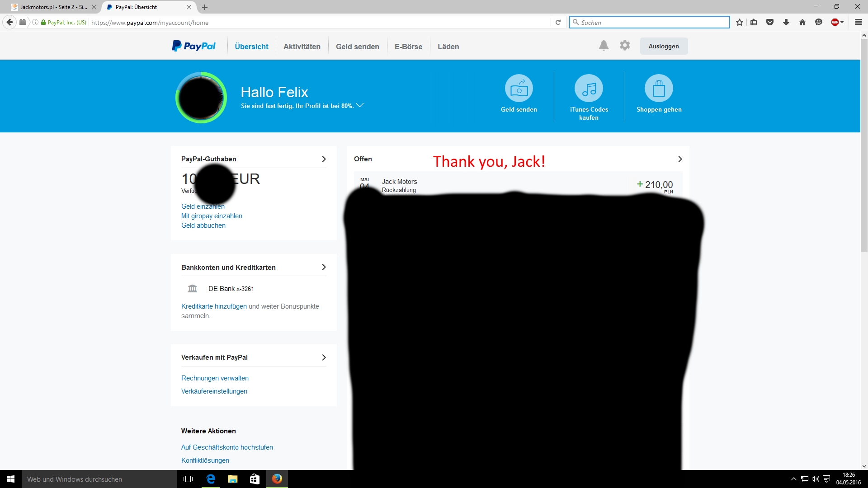This screenshot has height=488, width=868.
Task: Click the Shoppen gehen bag icon
Action: pyautogui.click(x=659, y=88)
